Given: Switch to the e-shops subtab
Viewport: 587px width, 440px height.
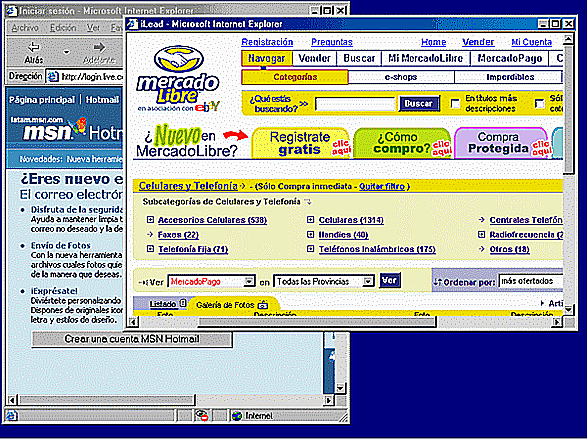Looking at the screenshot, I should (x=401, y=77).
